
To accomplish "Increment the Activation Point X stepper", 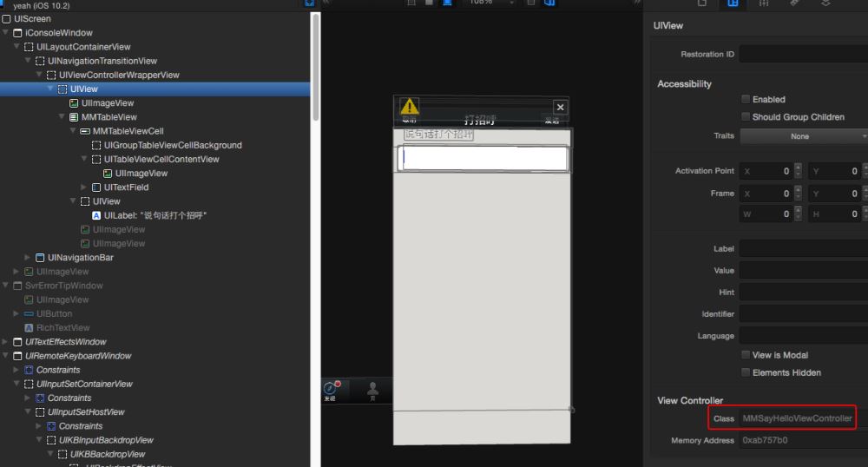I will pyautogui.click(x=797, y=168).
